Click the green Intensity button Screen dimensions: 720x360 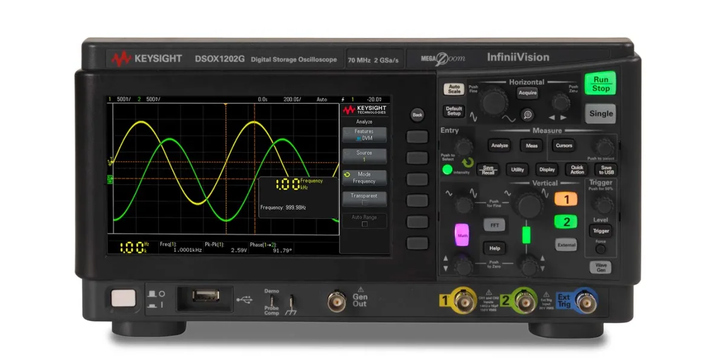point(447,170)
